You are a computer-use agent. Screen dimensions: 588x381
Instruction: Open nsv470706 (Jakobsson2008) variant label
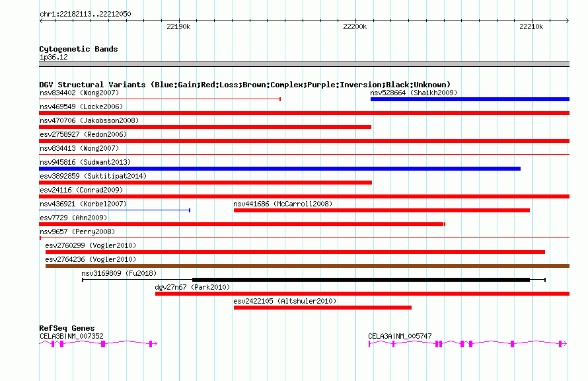[89, 120]
